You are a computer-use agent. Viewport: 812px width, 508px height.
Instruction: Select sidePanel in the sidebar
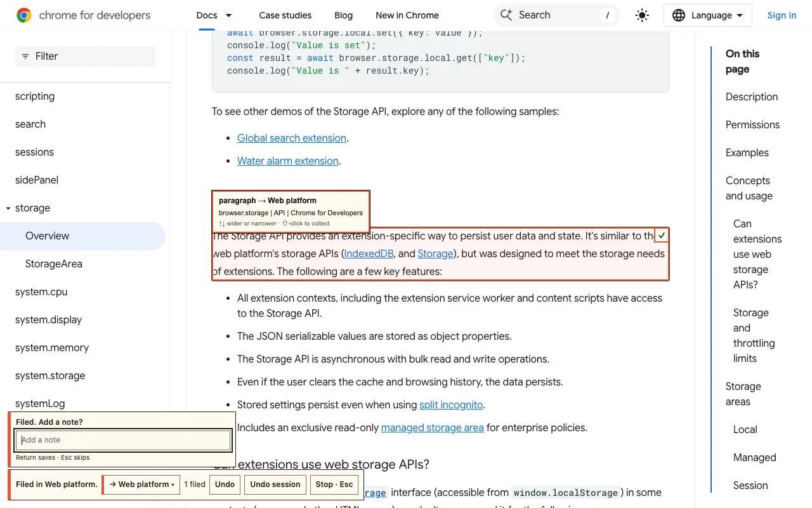tap(37, 180)
